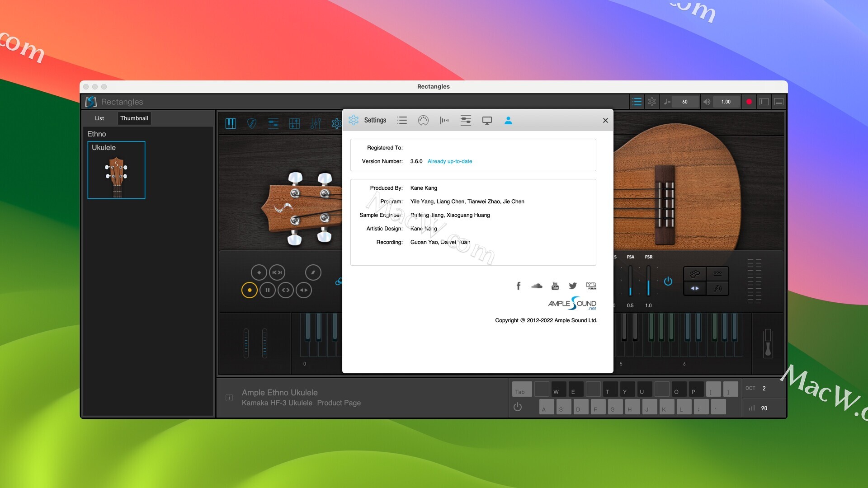Image resolution: width=868 pixels, height=488 pixels.
Task: Toggle the instrument list view icon in header
Action: [x=637, y=102]
